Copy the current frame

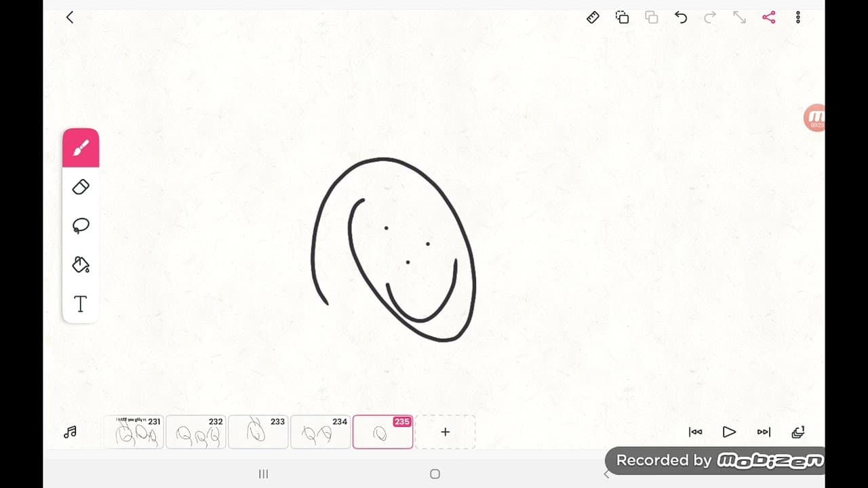coord(622,18)
